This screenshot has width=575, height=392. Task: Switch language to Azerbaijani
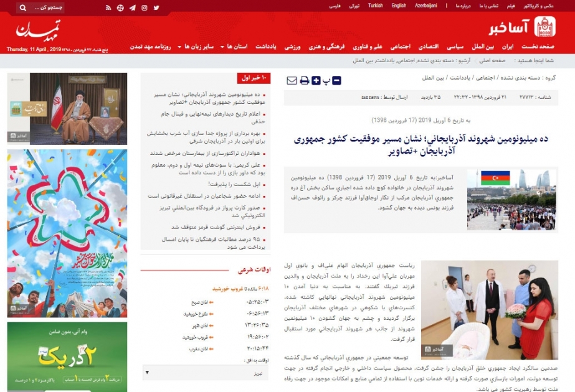pos(425,6)
